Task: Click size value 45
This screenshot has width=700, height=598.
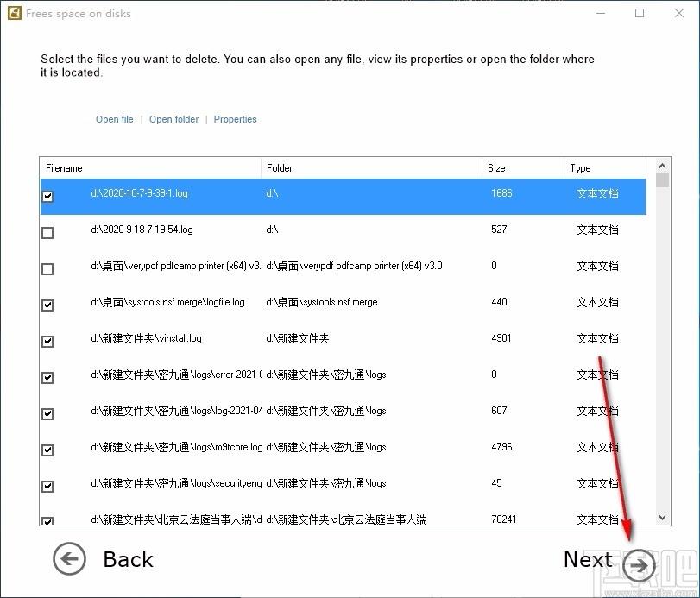Action: (496, 483)
